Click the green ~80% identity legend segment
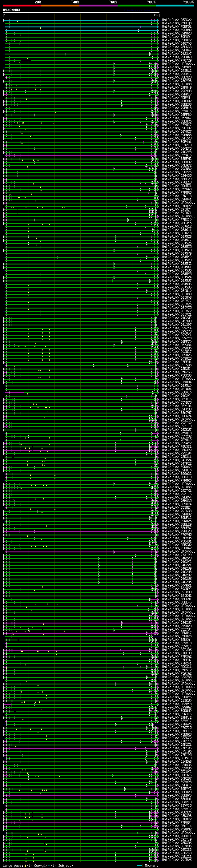Screen dimensions: 197x868 (137, 6)
